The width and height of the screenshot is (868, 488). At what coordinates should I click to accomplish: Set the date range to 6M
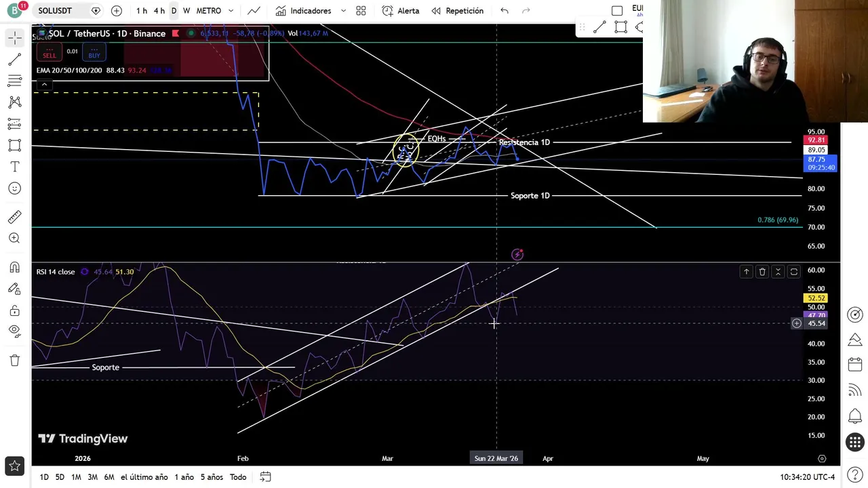(109, 477)
